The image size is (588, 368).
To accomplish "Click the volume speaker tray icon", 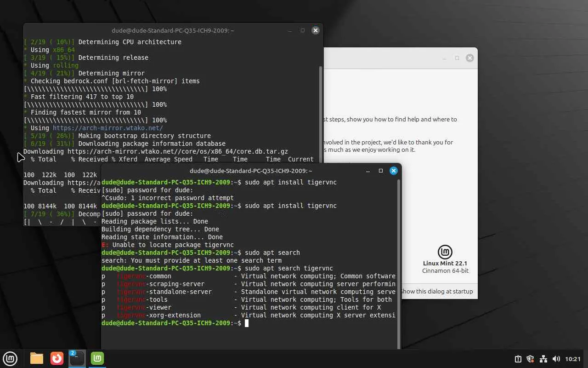I will (x=556, y=359).
